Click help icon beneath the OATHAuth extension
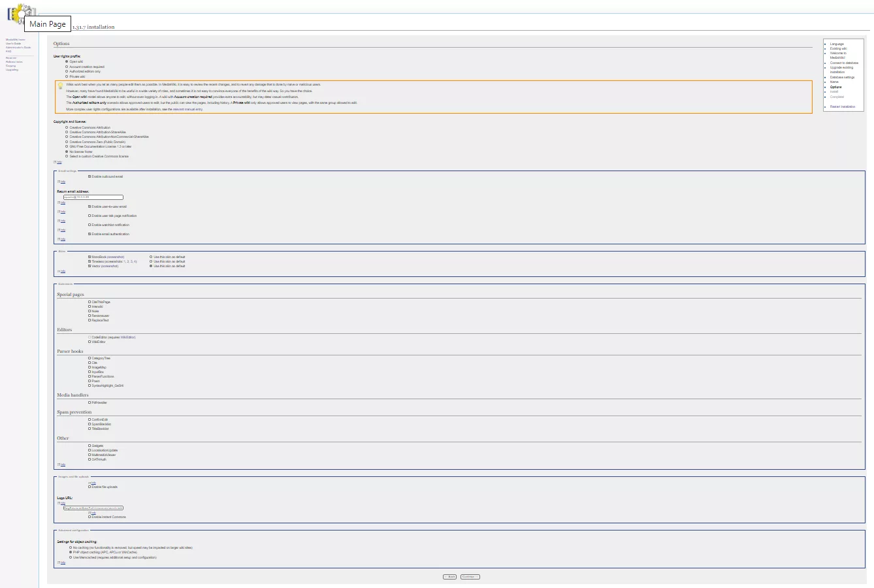 [61, 465]
